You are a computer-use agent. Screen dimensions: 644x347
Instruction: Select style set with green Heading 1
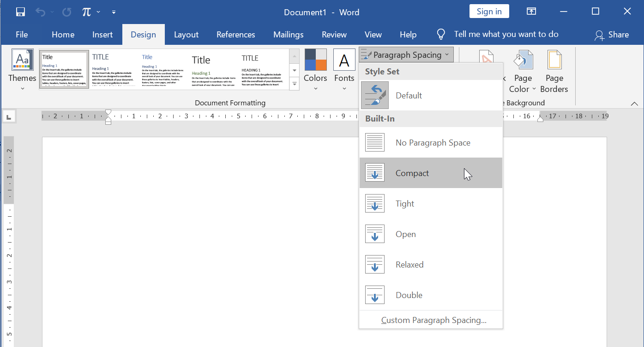click(213, 69)
